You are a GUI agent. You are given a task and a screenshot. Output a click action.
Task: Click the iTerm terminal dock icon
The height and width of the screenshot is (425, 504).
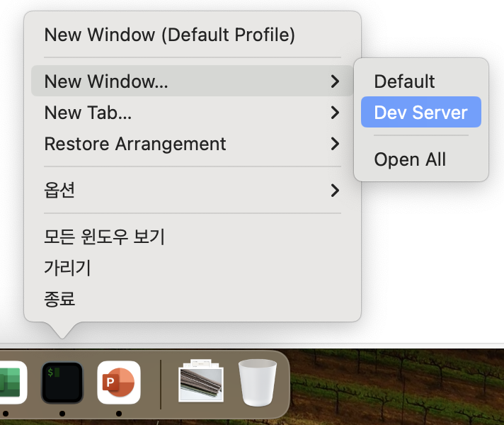pyautogui.click(x=62, y=382)
